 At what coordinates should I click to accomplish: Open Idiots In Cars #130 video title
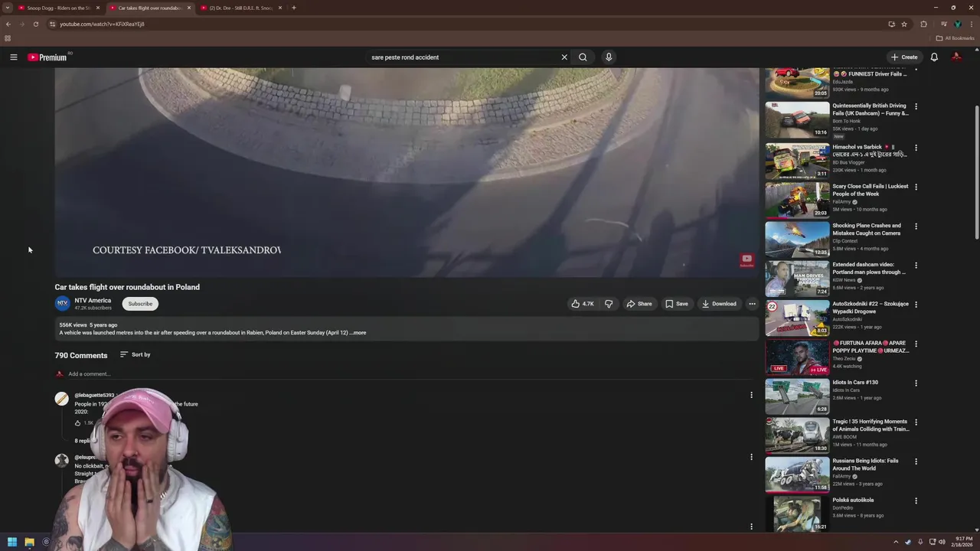(x=855, y=383)
